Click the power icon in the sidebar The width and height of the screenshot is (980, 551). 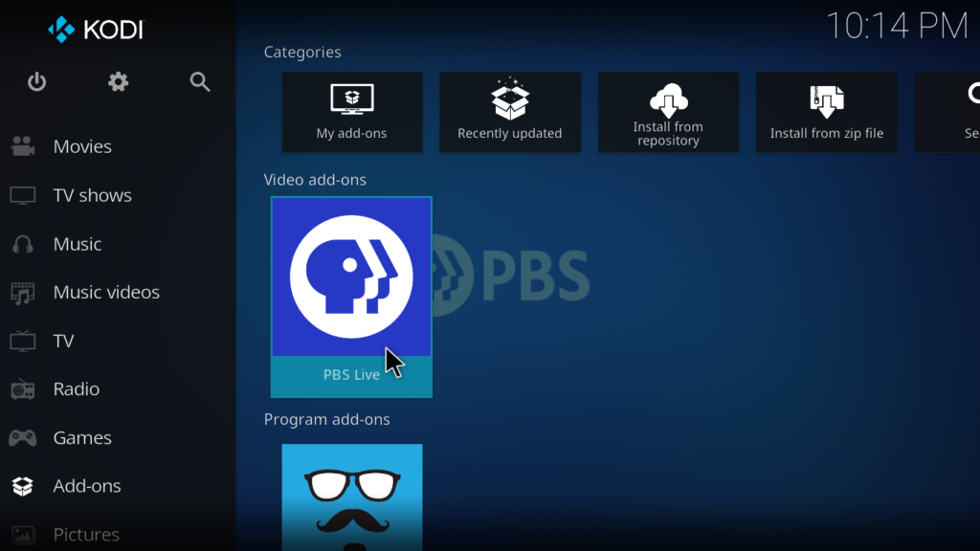[x=36, y=82]
